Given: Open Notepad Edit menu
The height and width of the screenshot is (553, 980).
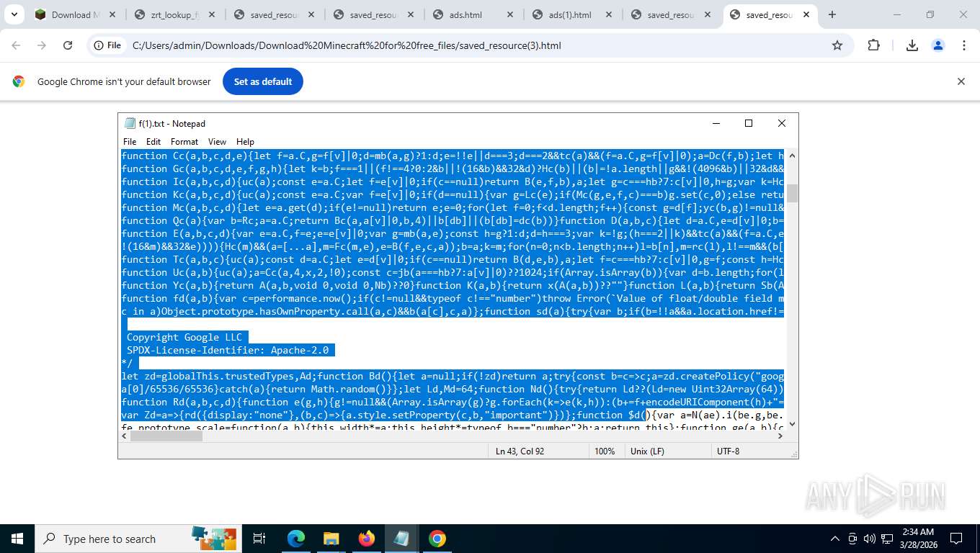Looking at the screenshot, I should [153, 142].
